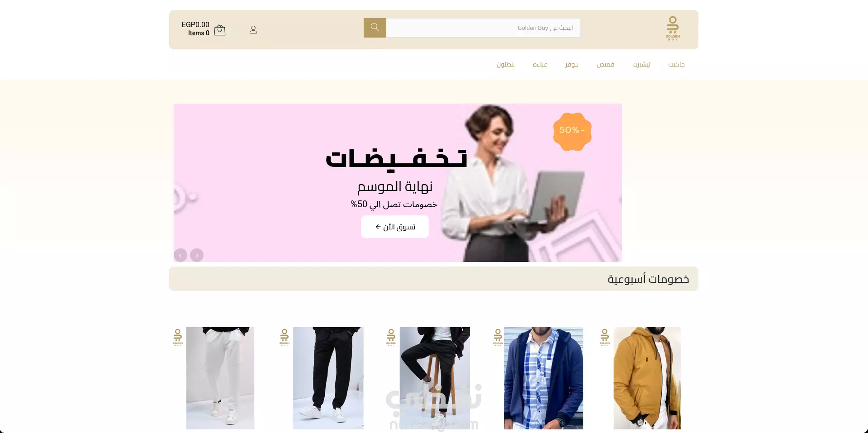Viewport: 868px width, 433px height.
Task: Open the بلوفر category menu
Action: 572,65
